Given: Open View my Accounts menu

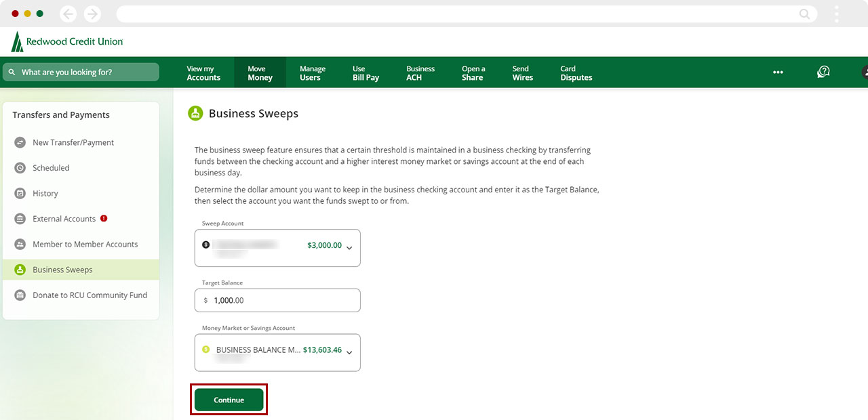Looking at the screenshot, I should pyautogui.click(x=203, y=73).
